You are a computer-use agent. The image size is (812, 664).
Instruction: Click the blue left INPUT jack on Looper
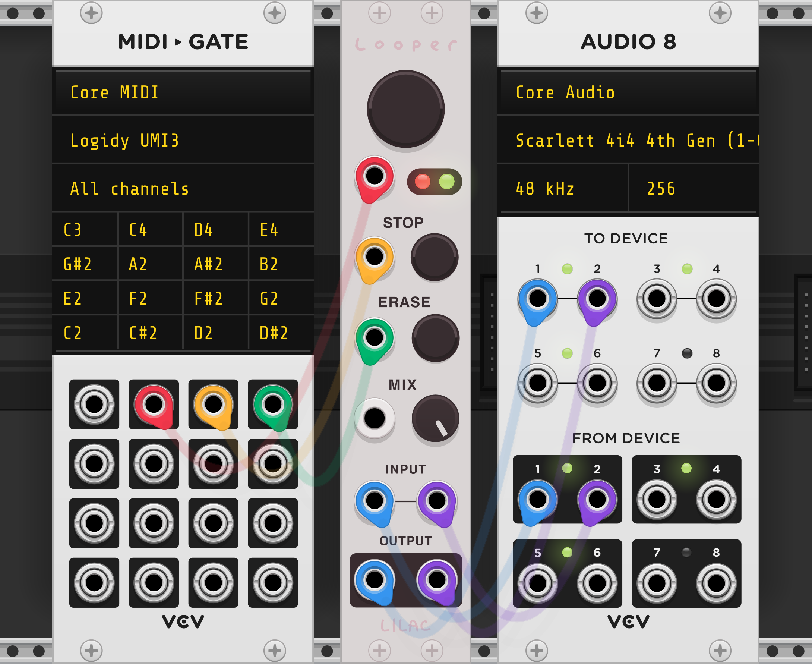click(x=374, y=500)
